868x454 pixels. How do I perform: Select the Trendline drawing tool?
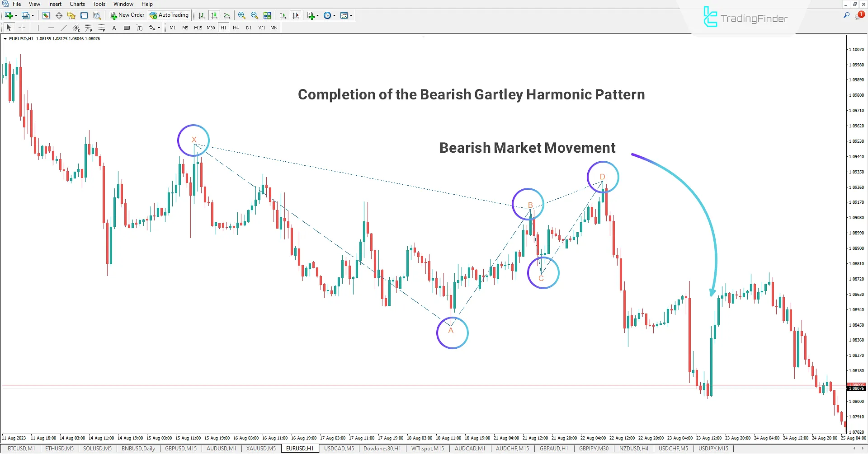coord(63,28)
